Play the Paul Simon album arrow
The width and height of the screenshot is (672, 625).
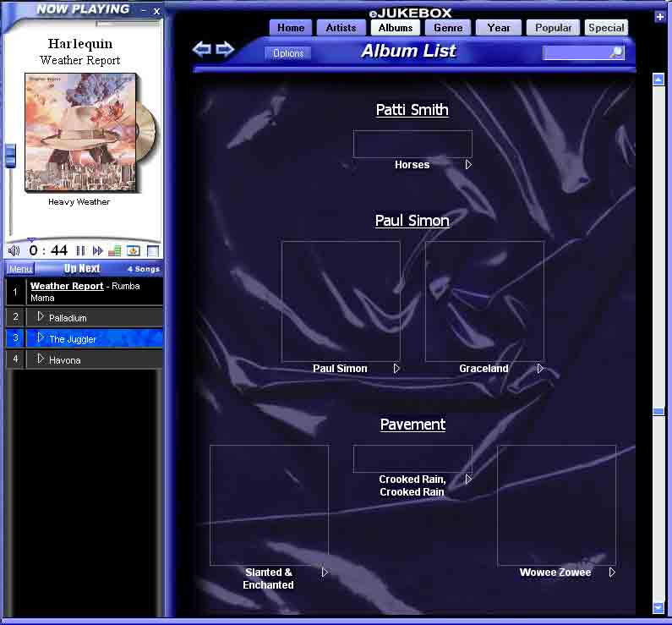(x=396, y=368)
